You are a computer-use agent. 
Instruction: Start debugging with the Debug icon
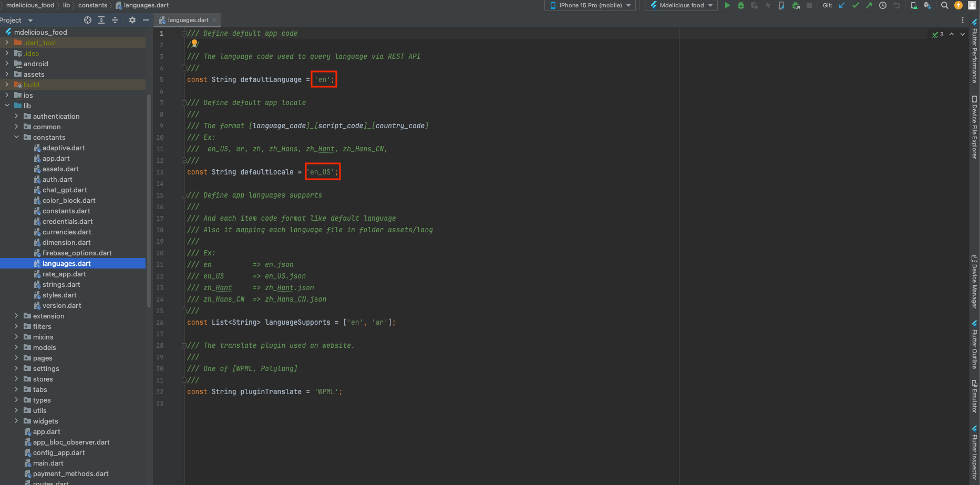pyautogui.click(x=740, y=5)
